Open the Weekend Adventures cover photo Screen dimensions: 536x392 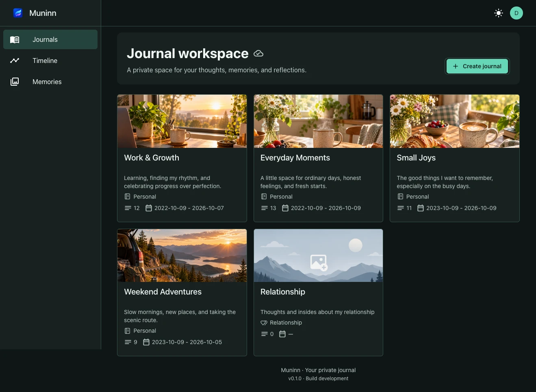click(x=182, y=256)
